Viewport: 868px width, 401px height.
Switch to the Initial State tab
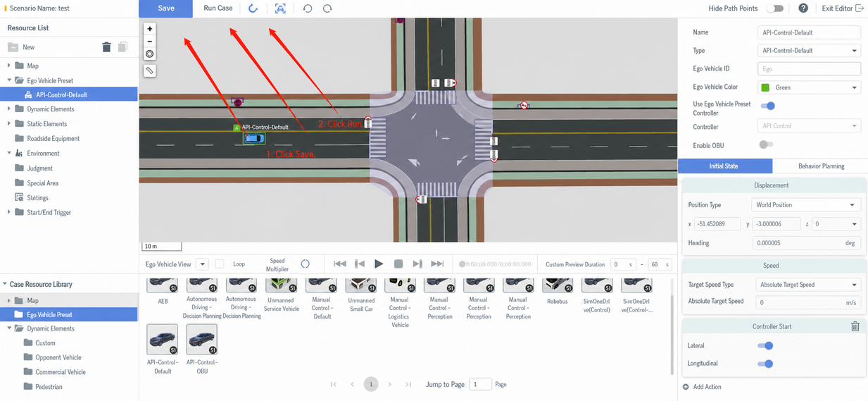click(x=724, y=166)
